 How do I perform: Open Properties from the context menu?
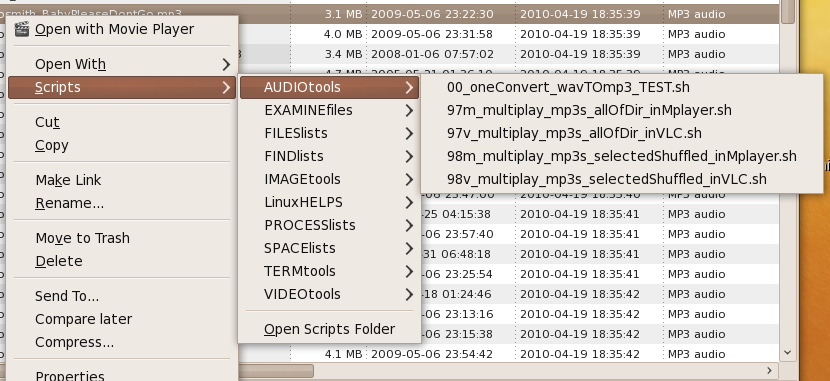(x=70, y=376)
